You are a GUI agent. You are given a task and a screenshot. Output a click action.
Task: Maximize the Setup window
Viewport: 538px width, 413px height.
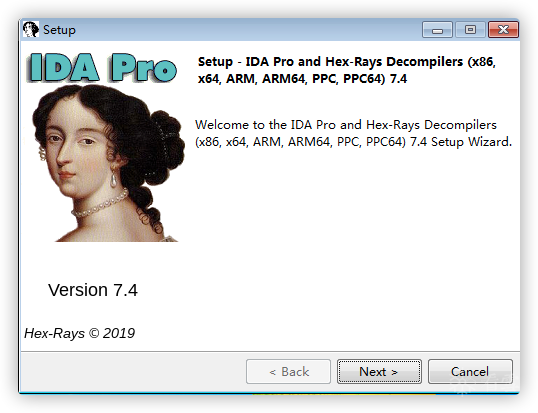click(x=470, y=30)
